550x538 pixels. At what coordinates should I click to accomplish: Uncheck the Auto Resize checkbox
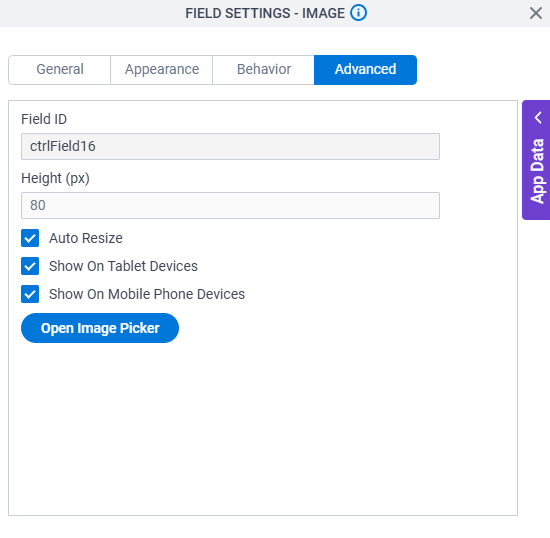pos(30,238)
